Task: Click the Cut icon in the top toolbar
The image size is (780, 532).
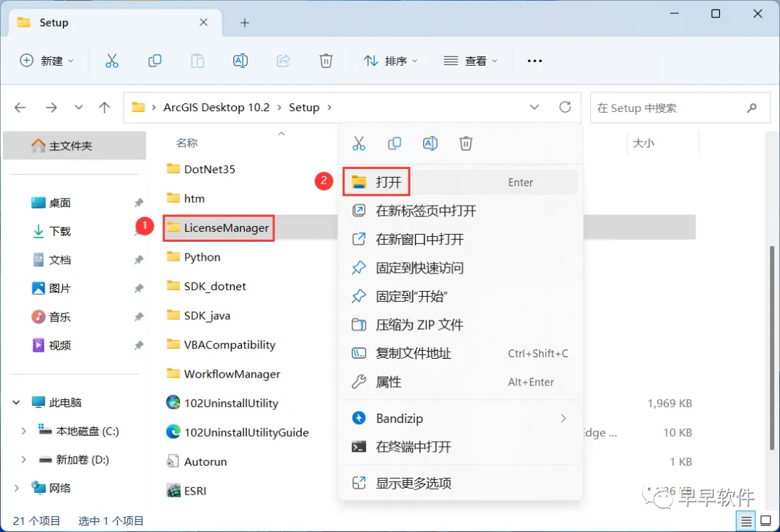Action: click(x=112, y=61)
